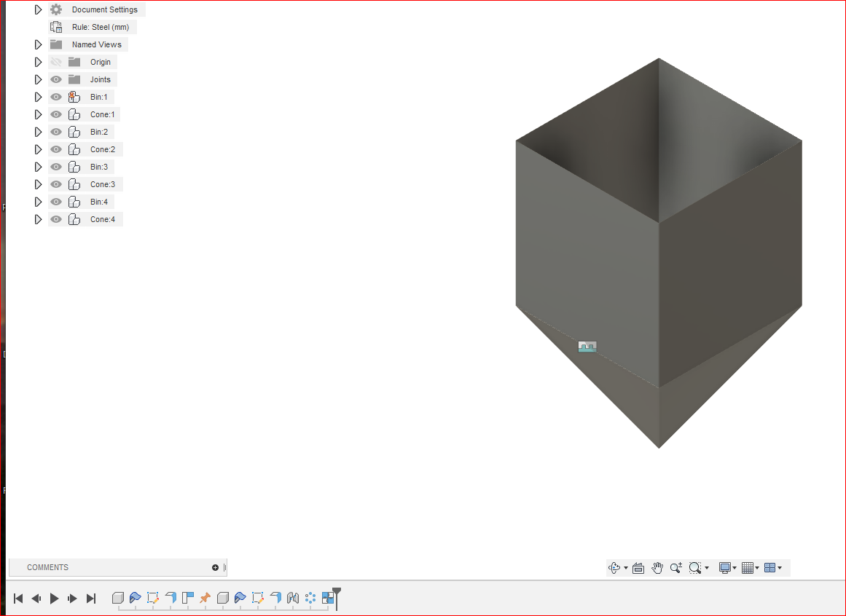Expand the Named Views folder
The width and height of the screenshot is (846, 616).
tap(38, 44)
